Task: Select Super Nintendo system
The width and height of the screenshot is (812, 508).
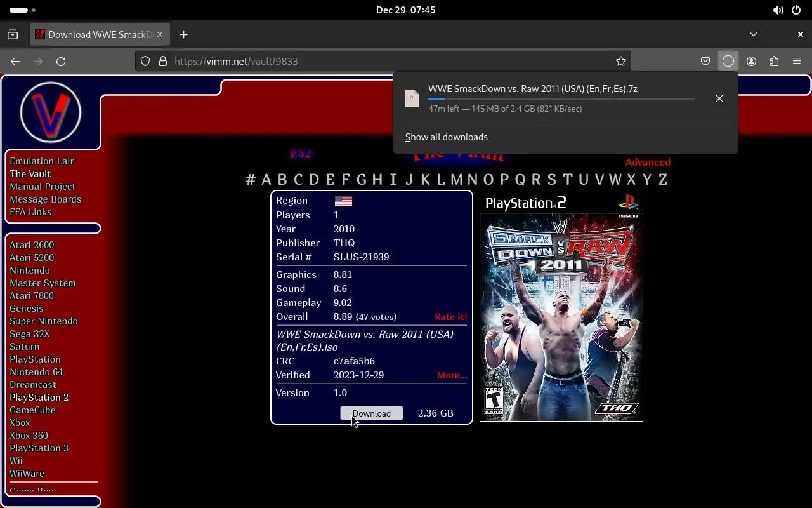Action: (x=44, y=321)
